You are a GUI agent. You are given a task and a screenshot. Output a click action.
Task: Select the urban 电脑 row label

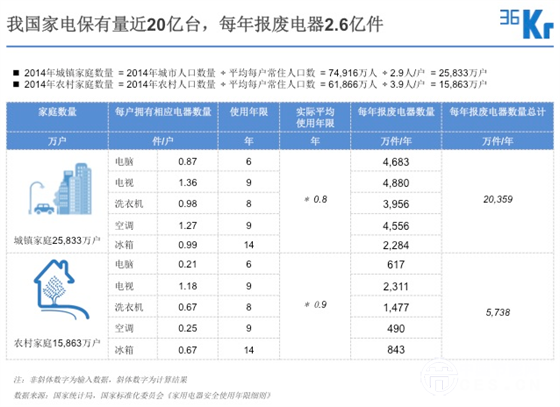(124, 162)
